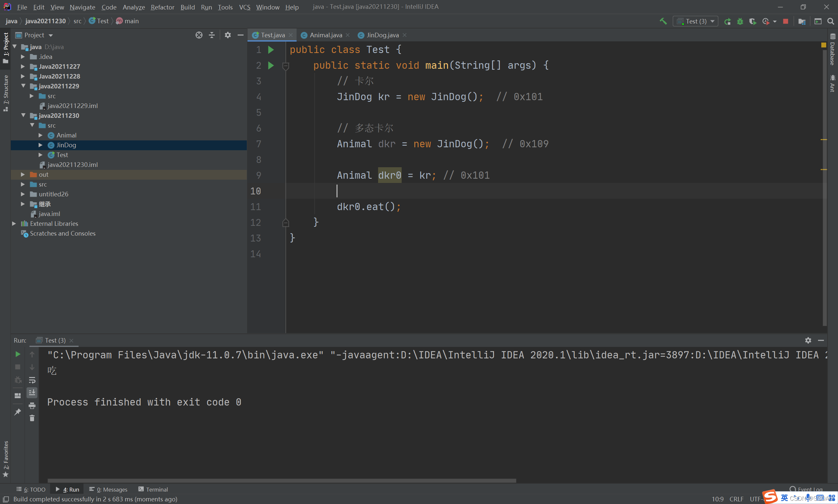Click the Restore Layout icon in Run panel
The width and height of the screenshot is (838, 504).
18,396
